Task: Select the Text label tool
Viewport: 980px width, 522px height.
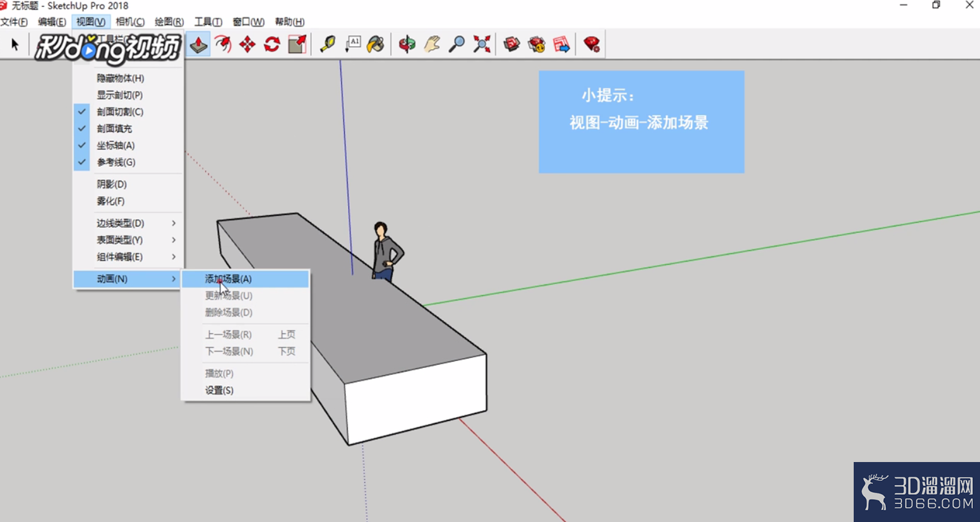Action: click(x=352, y=44)
